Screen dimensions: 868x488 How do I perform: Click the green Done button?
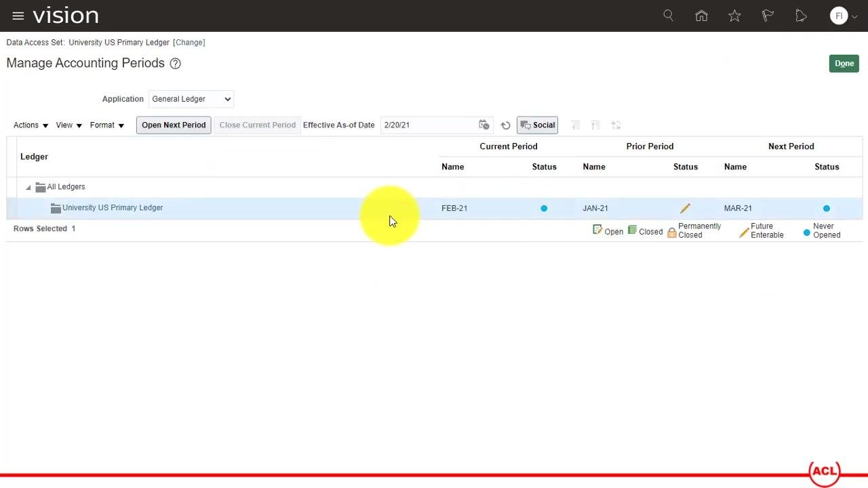[844, 64]
